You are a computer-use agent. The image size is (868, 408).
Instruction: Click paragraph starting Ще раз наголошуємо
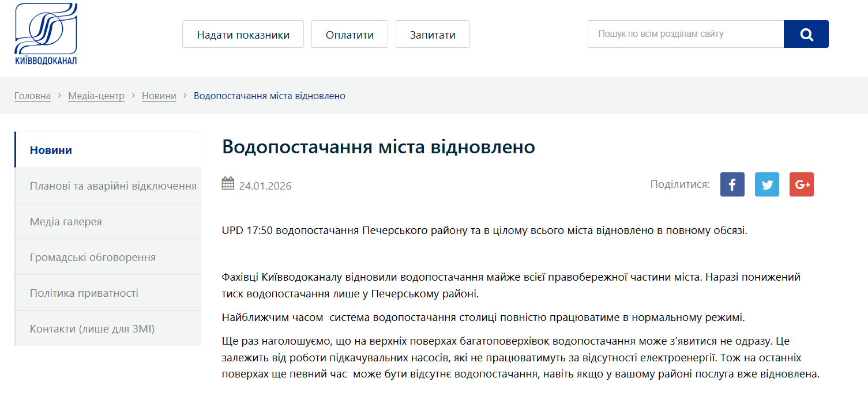(521, 357)
